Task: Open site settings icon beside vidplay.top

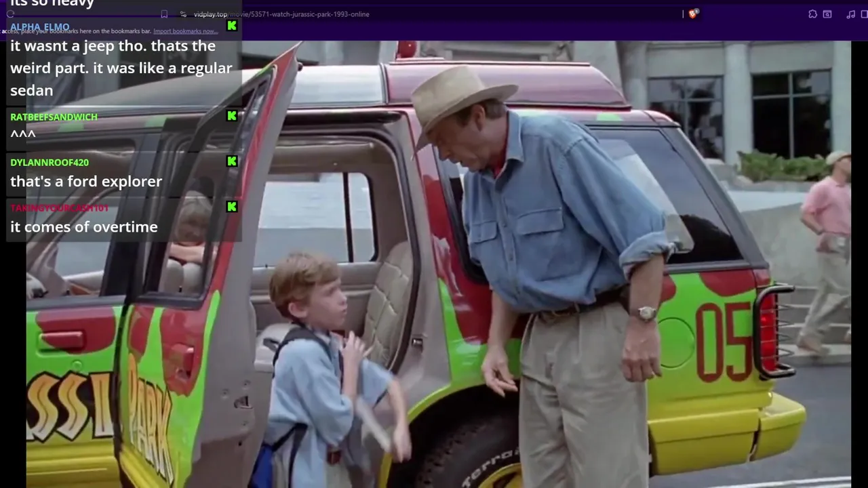Action: click(x=183, y=14)
